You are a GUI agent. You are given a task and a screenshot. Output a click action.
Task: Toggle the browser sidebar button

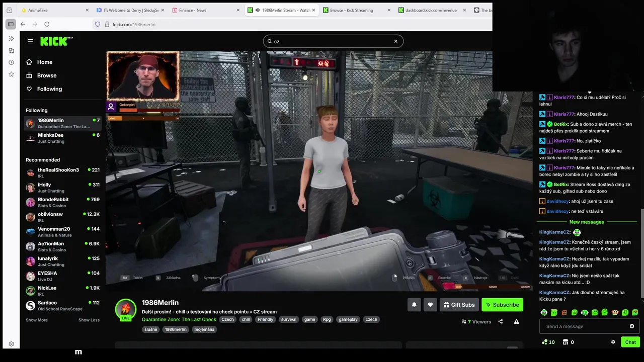[x=10, y=24]
